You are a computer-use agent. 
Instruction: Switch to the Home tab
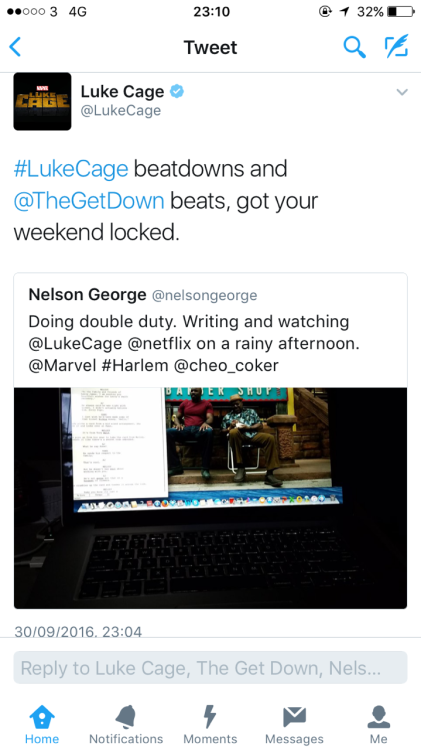click(42, 725)
